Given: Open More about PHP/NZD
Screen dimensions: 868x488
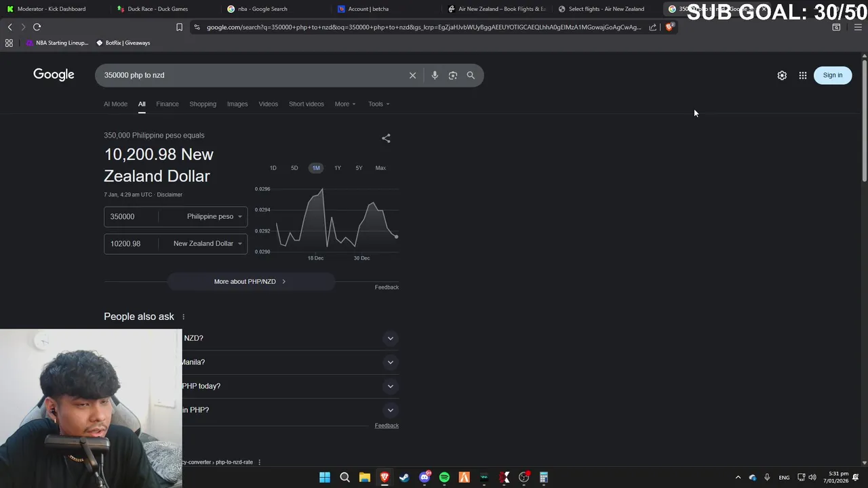Looking at the screenshot, I should coord(250,281).
